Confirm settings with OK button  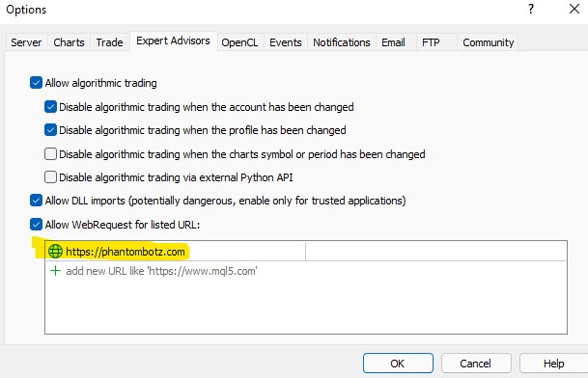pos(398,363)
